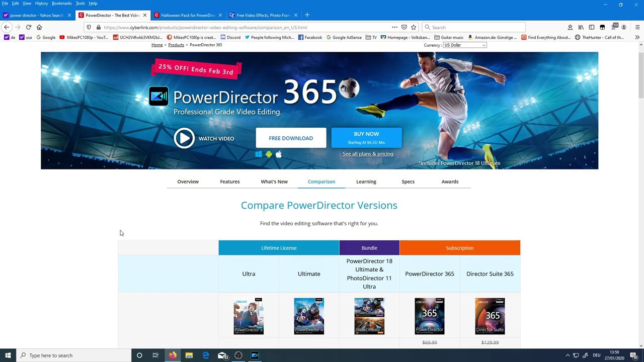Open the History menu

click(x=41, y=4)
